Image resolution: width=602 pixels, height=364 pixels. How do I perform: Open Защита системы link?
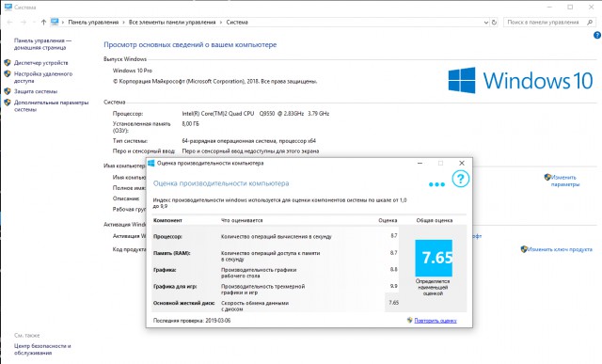click(x=36, y=91)
